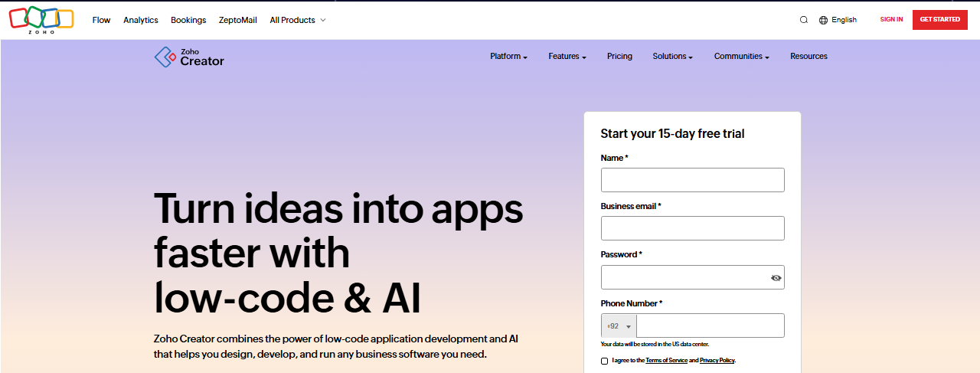Click the search magnifier icon
The image size is (980, 373).
click(x=804, y=20)
